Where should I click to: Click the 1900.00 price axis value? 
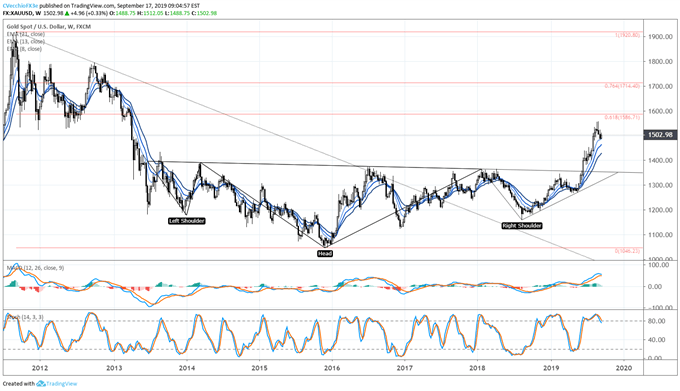(660, 37)
